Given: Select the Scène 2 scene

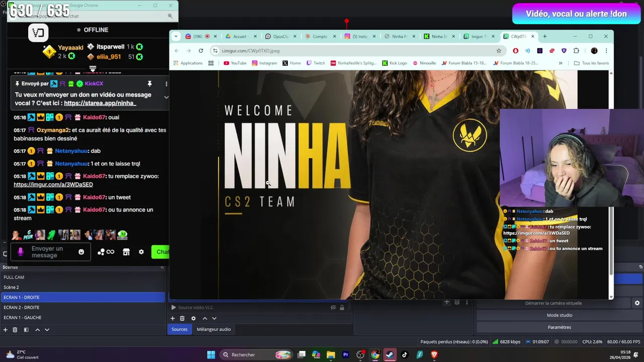Looking at the screenshot, I should [83, 287].
